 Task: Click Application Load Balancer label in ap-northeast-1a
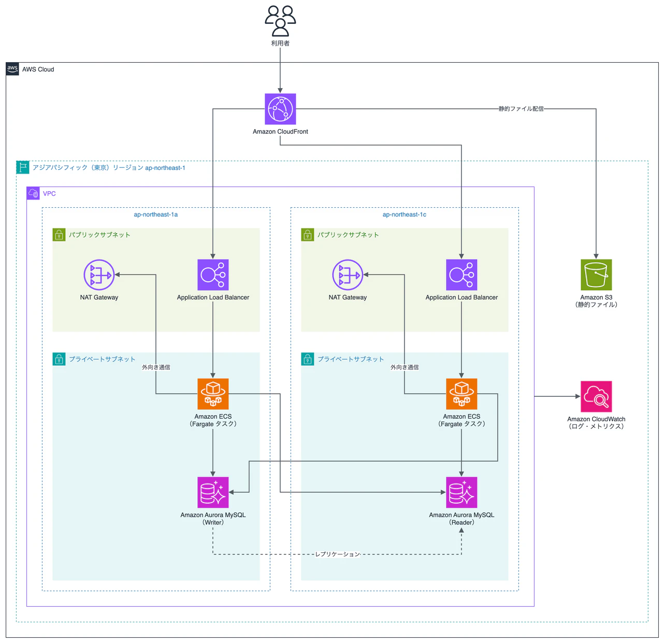coord(213,297)
